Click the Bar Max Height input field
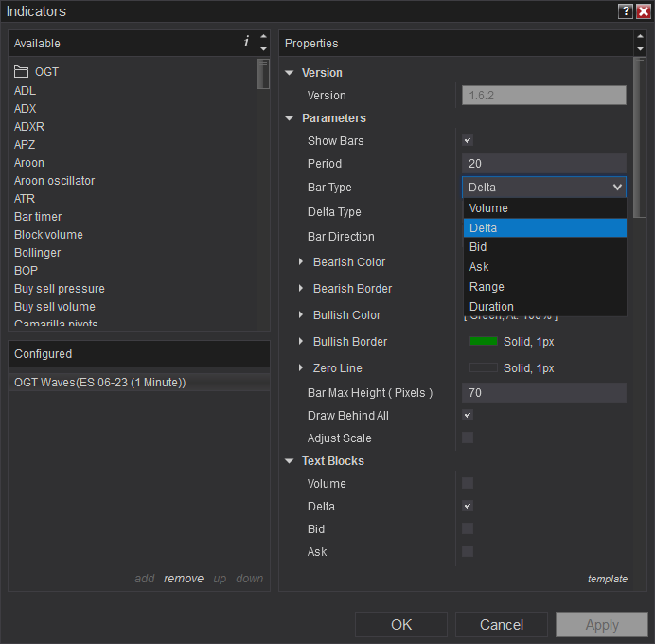655x644 pixels. [x=543, y=393]
